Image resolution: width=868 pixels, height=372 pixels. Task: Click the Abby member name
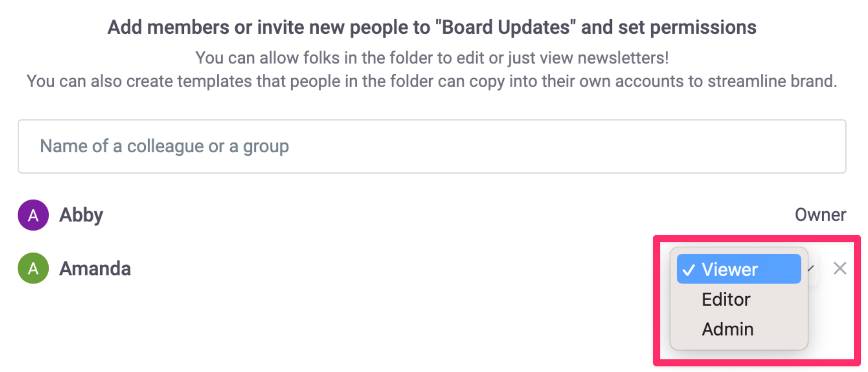pyautogui.click(x=81, y=215)
